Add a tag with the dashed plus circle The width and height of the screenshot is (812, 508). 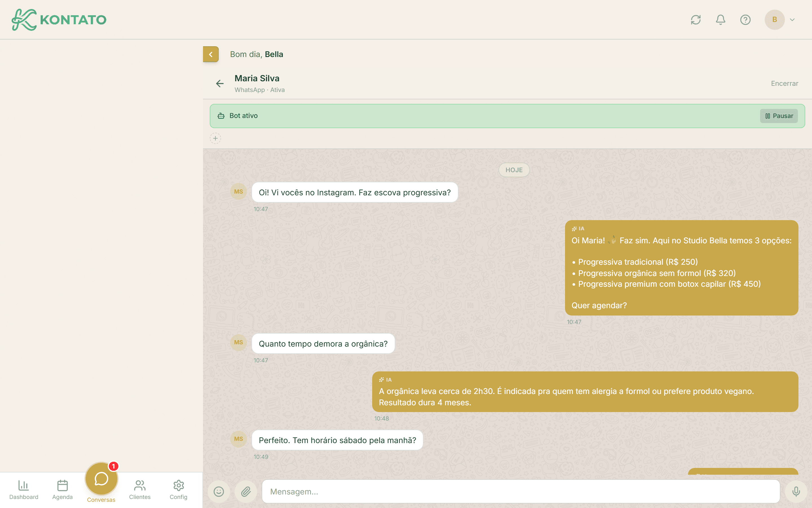(x=215, y=138)
